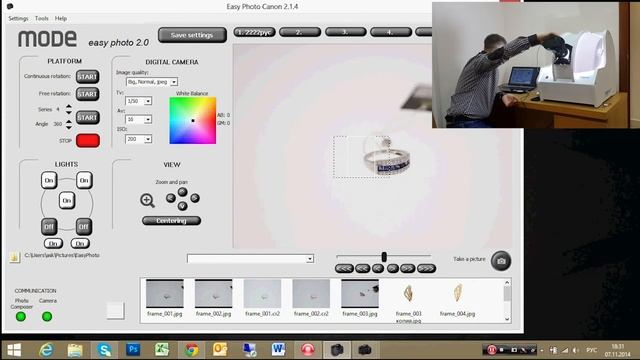The height and width of the screenshot is (360, 640).
Task: Toggle the top-left light On button
Action: tap(49, 180)
